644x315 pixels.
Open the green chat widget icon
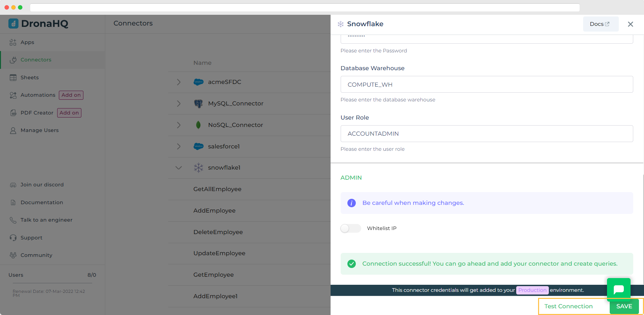click(618, 289)
